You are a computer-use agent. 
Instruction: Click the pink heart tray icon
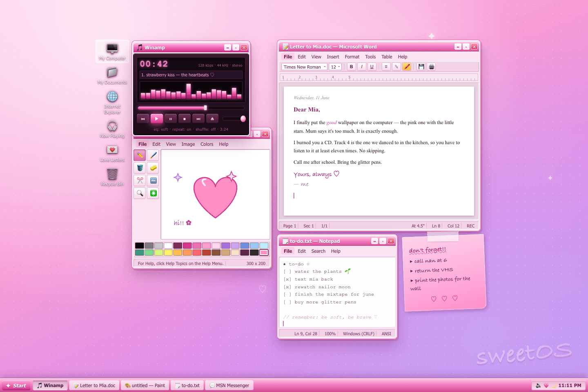[546, 385]
